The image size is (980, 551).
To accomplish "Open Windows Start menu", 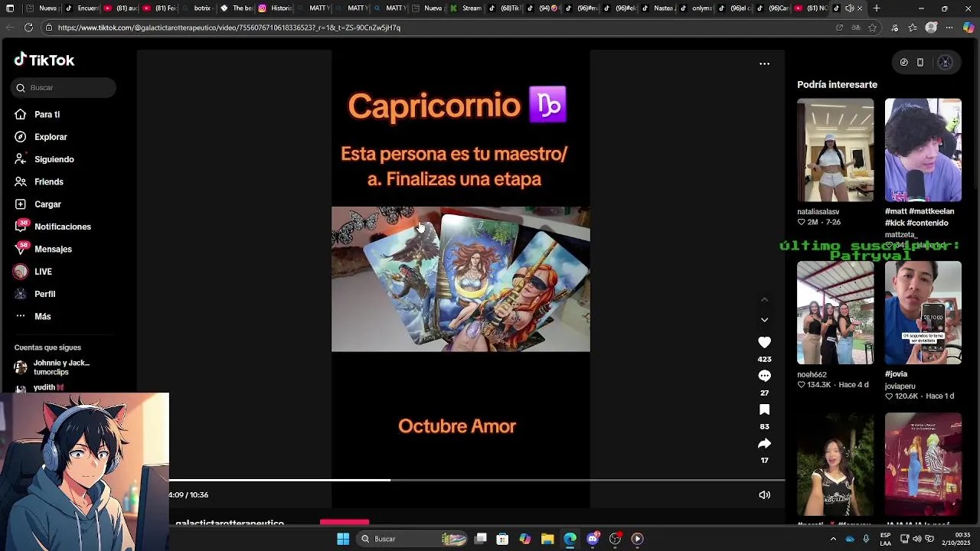I will [x=343, y=539].
